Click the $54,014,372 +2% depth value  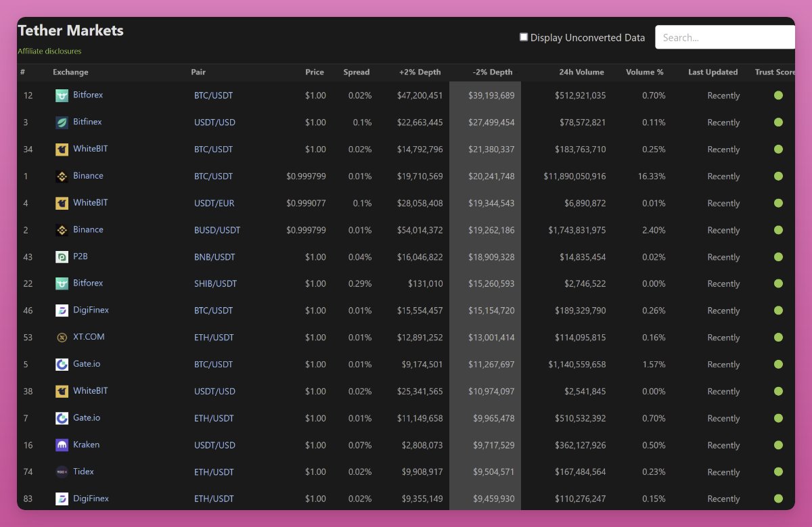pyautogui.click(x=420, y=230)
